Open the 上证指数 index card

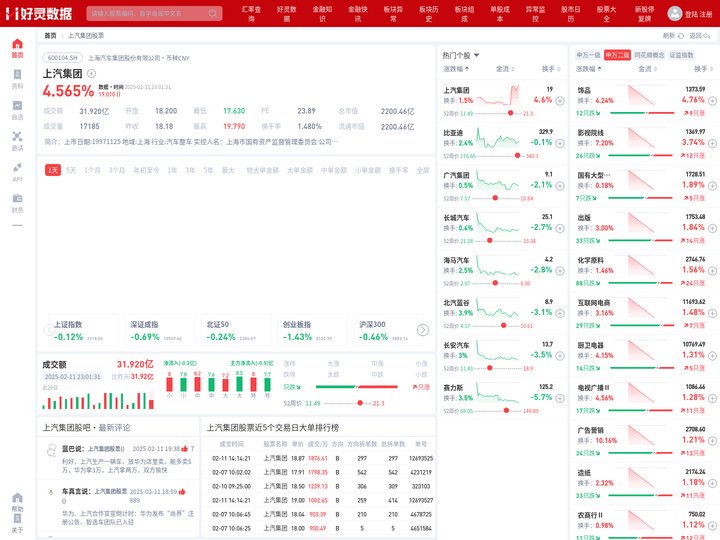82,330
